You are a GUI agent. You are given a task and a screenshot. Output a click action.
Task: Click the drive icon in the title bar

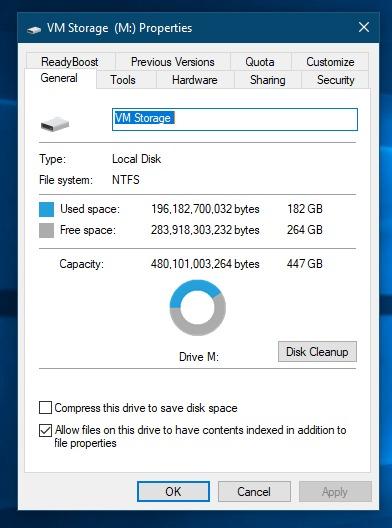coord(34,29)
